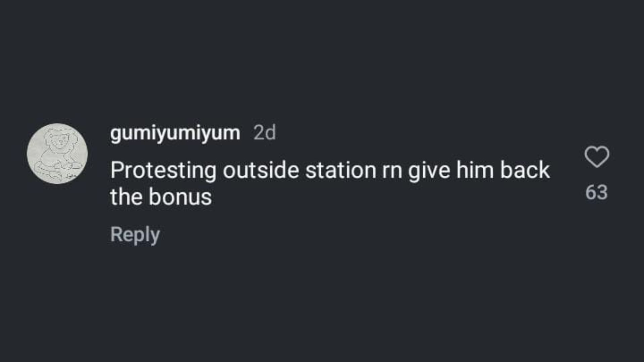Click the round avatar left of comment
This screenshot has width=644, height=362.
click(57, 154)
